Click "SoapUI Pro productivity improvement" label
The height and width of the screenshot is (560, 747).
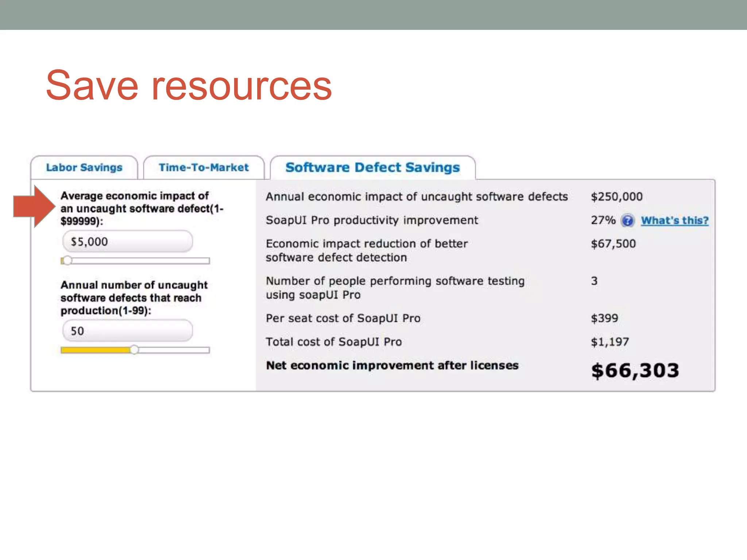[372, 220]
